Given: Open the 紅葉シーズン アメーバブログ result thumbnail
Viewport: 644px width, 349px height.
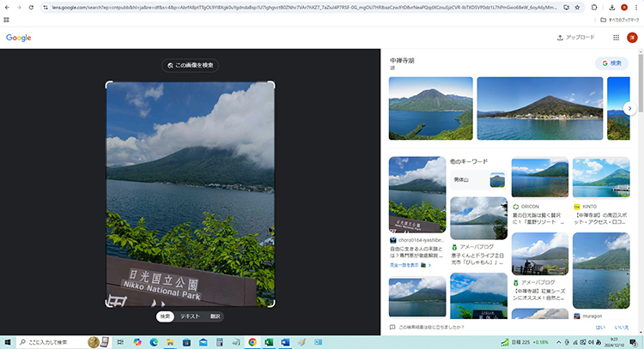Looking at the screenshot, I should 540,254.
